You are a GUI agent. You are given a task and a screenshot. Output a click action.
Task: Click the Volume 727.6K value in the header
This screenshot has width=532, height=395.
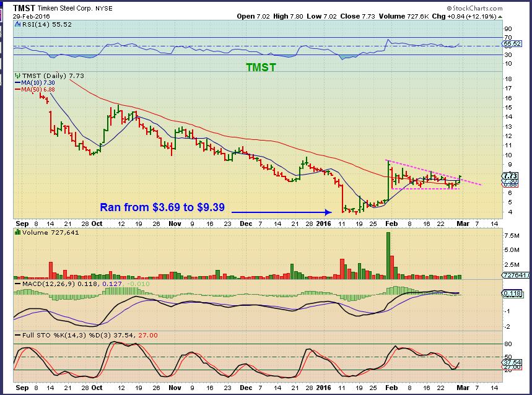point(404,16)
